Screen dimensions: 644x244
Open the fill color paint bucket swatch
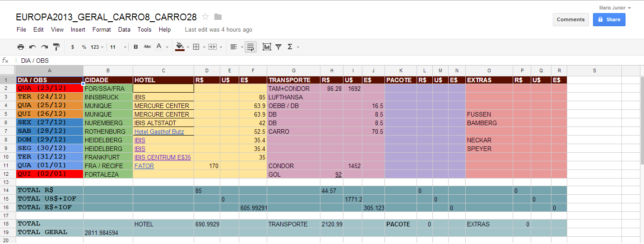pos(180,47)
